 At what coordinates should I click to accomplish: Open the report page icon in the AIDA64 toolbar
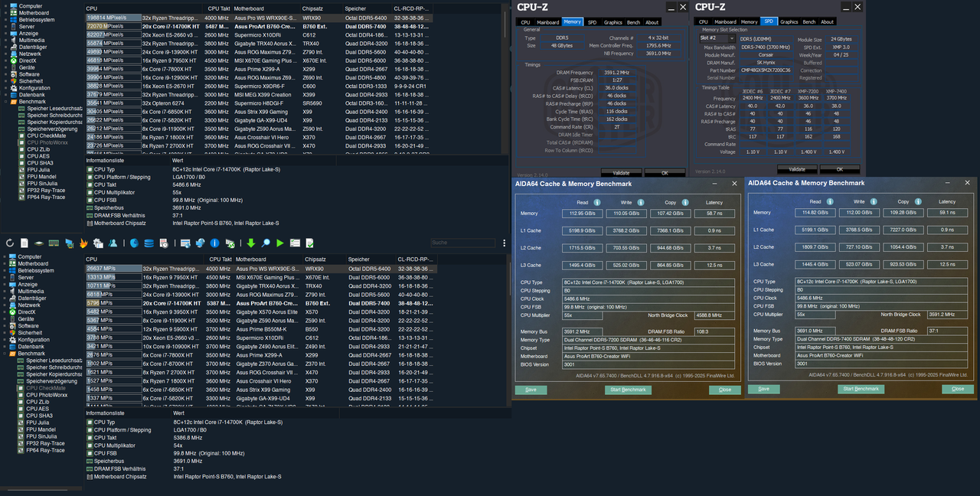click(24, 243)
